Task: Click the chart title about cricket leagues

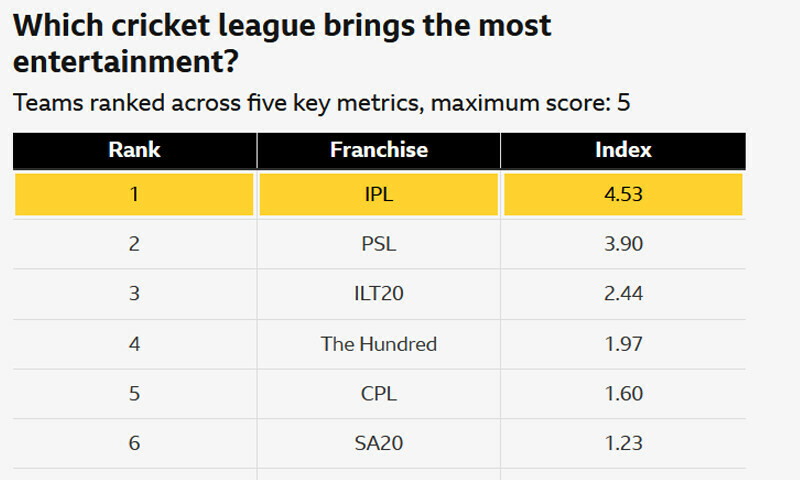Action: click(282, 43)
